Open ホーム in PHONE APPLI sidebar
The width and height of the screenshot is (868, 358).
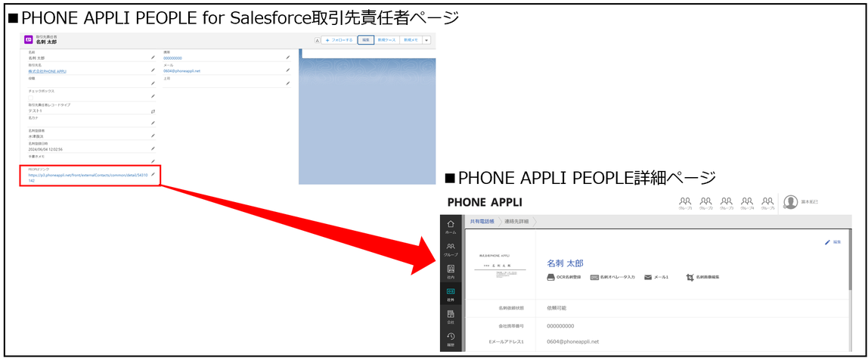(451, 226)
